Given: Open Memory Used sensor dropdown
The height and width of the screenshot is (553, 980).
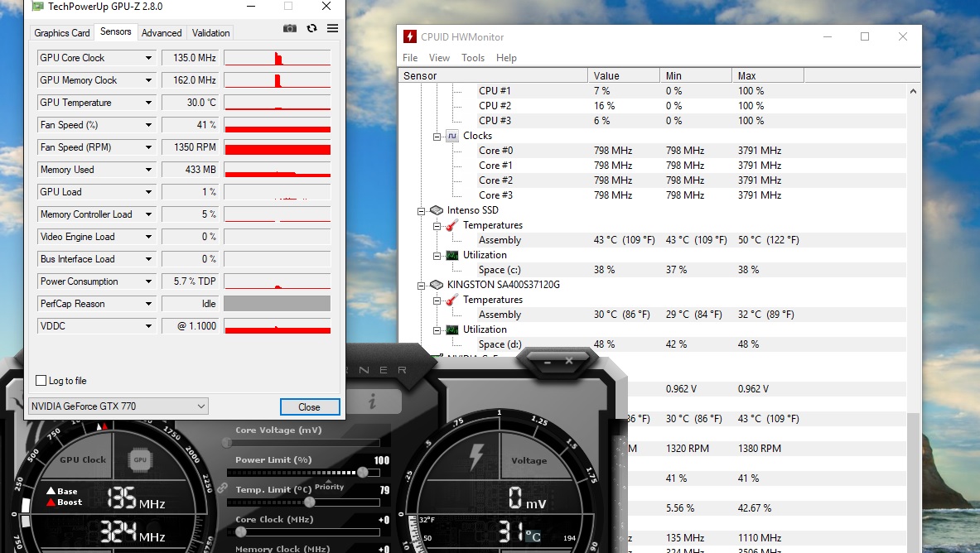Looking at the screenshot, I should tap(149, 170).
